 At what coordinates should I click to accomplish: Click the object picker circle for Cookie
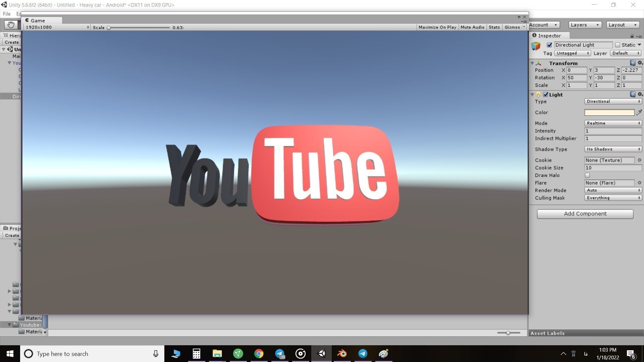pyautogui.click(x=639, y=160)
